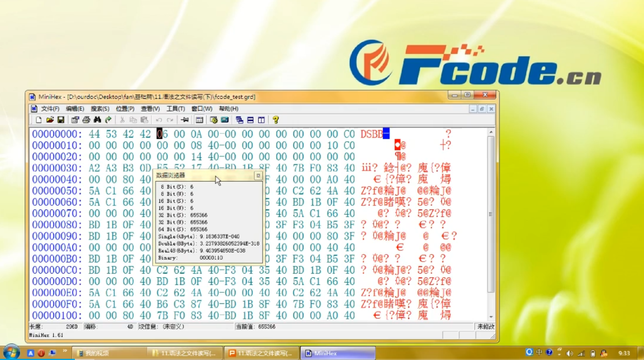Open the 文件(F) menu
The image size is (644, 360).
click(50, 109)
